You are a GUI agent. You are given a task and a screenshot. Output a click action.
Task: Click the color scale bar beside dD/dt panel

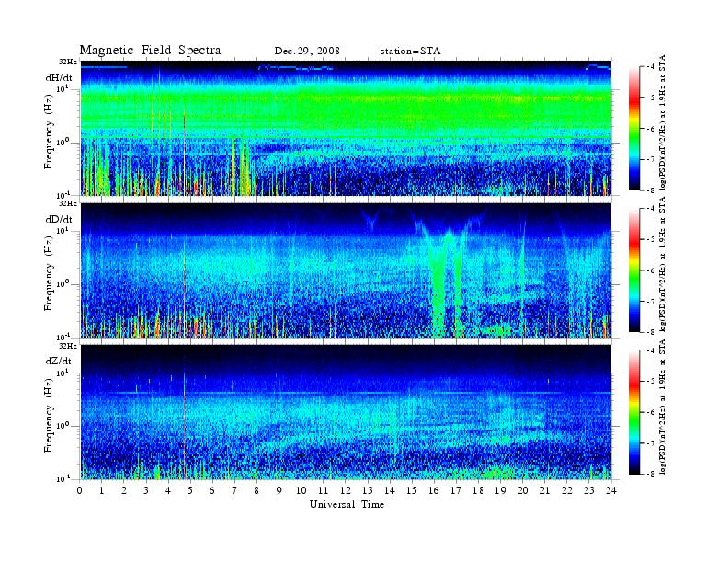coord(634,270)
